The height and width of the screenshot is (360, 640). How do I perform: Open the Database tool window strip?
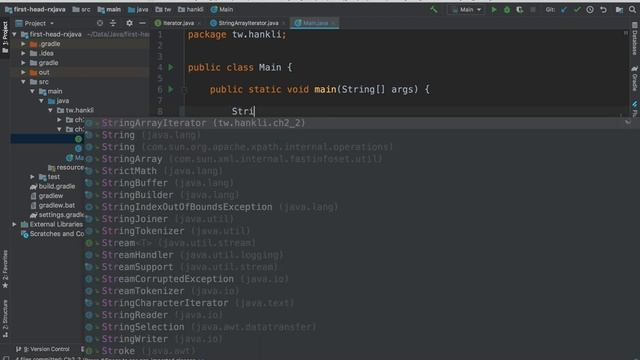pos(635,39)
